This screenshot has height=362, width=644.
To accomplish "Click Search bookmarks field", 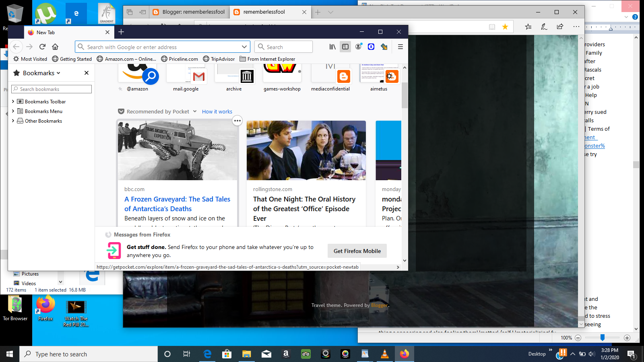I will click(52, 89).
